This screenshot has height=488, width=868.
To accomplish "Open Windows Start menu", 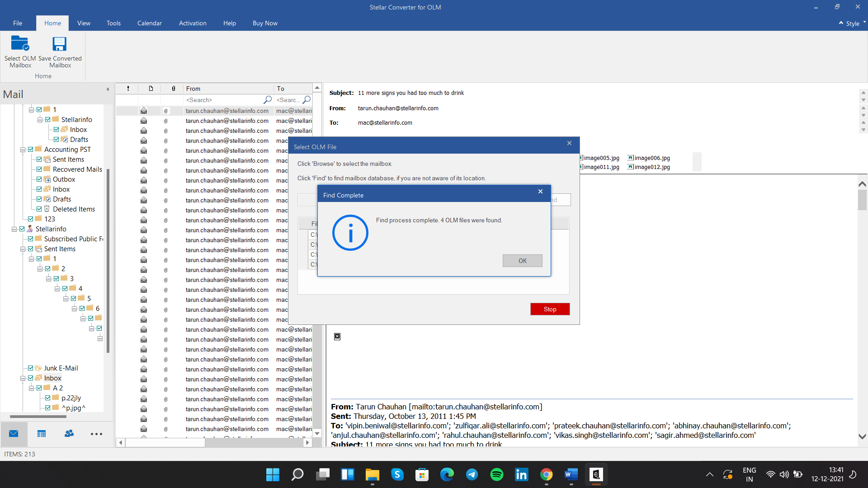I will click(x=273, y=474).
